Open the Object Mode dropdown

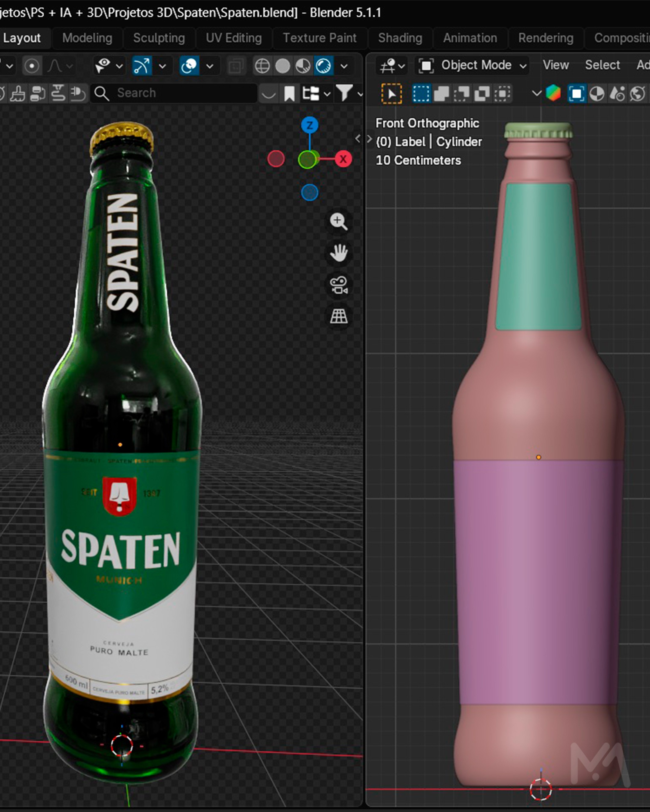(x=472, y=66)
